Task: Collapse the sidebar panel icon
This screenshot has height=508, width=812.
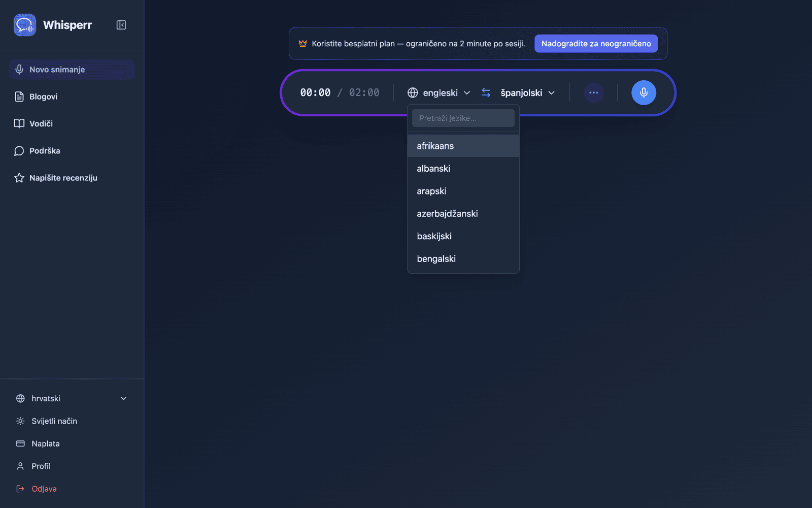Action: pyautogui.click(x=121, y=25)
